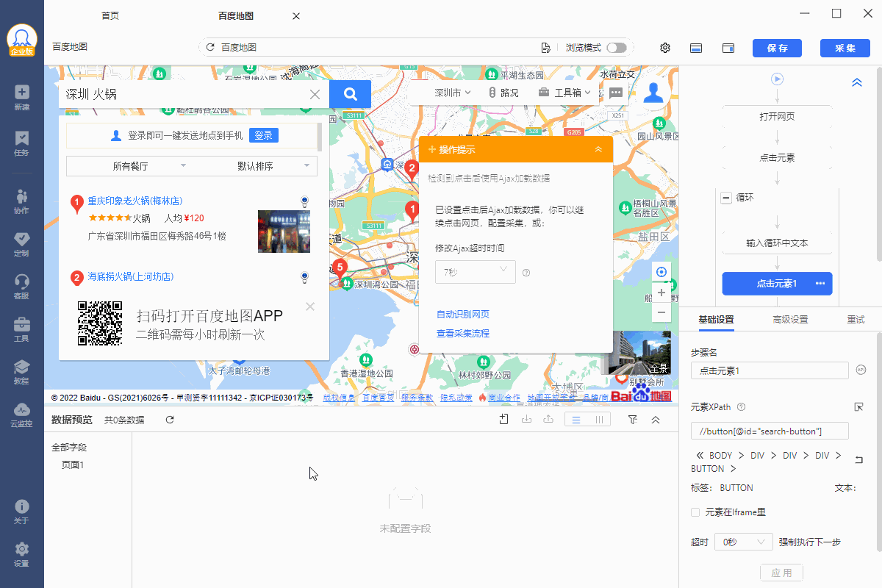Viewport: 882px width, 588px height.
Task: Open the 点击元素1 step more options
Action: 820,284
